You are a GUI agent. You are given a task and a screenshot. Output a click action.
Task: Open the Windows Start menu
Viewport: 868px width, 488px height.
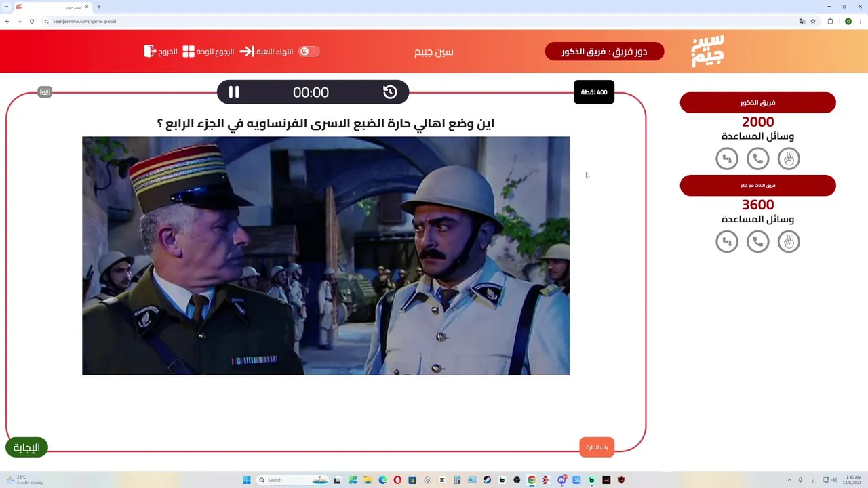click(247, 480)
